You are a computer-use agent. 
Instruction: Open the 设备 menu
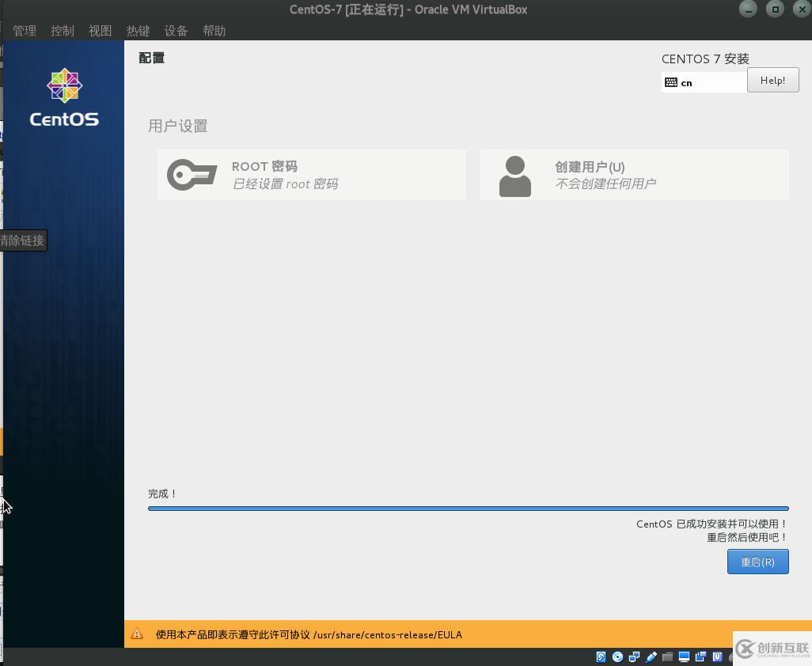176,31
